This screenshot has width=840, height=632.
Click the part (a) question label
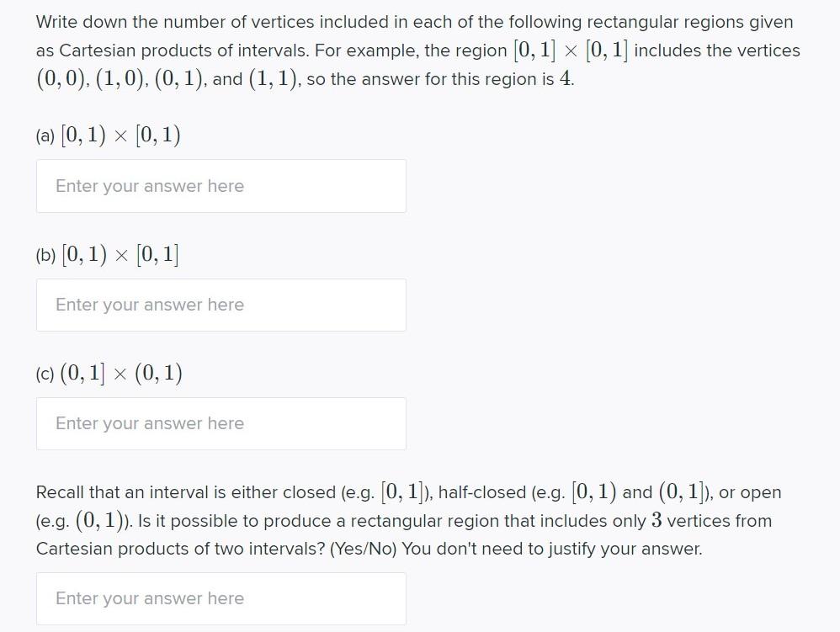[x=109, y=134]
